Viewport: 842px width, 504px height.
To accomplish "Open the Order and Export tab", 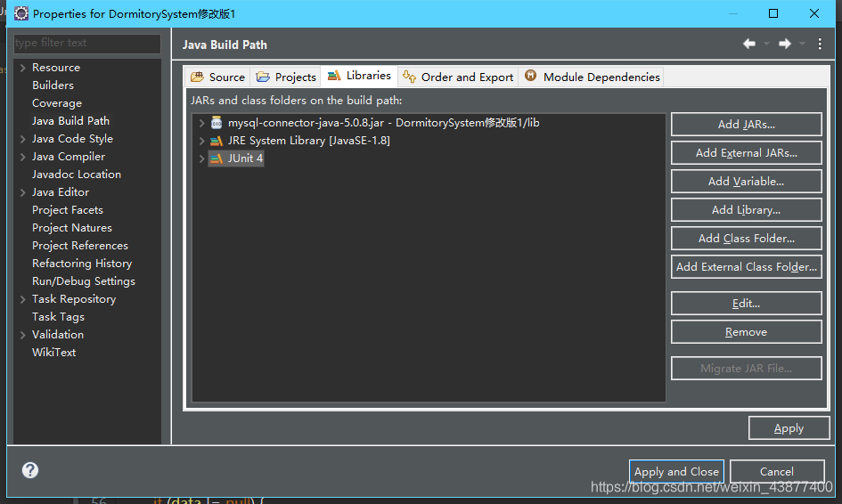I will 458,77.
